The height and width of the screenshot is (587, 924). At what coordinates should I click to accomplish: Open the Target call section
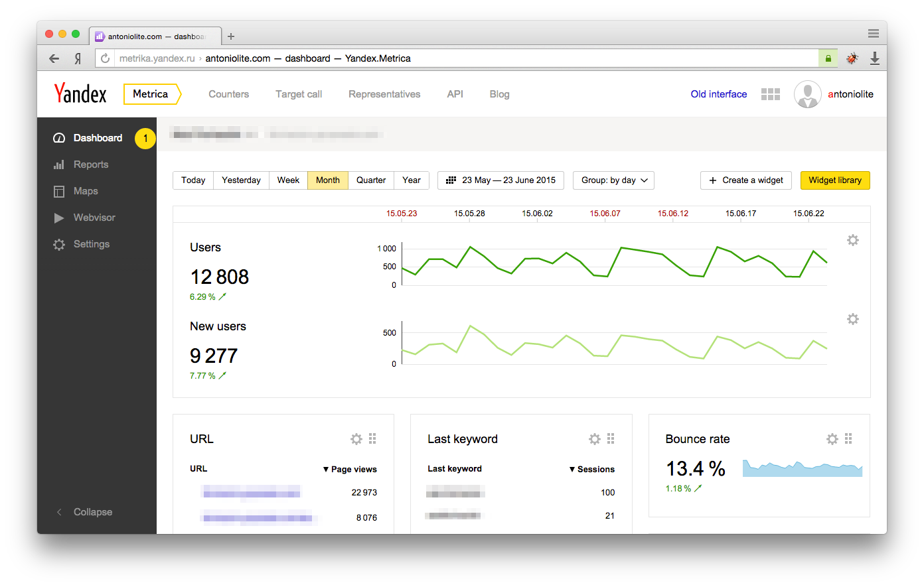click(x=299, y=94)
